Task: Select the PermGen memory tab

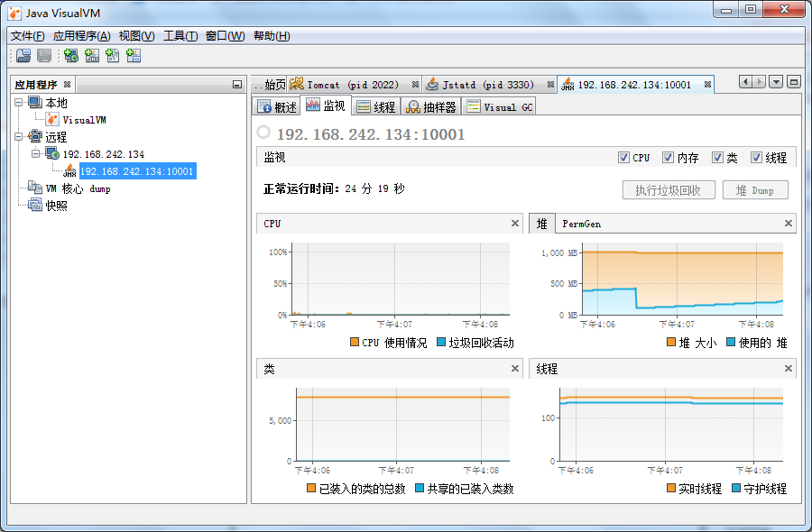Action: click(582, 224)
